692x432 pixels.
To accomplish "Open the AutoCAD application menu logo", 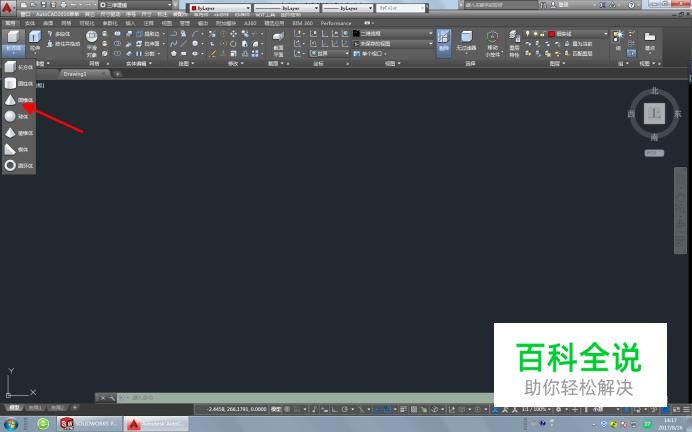I will pos(8,7).
